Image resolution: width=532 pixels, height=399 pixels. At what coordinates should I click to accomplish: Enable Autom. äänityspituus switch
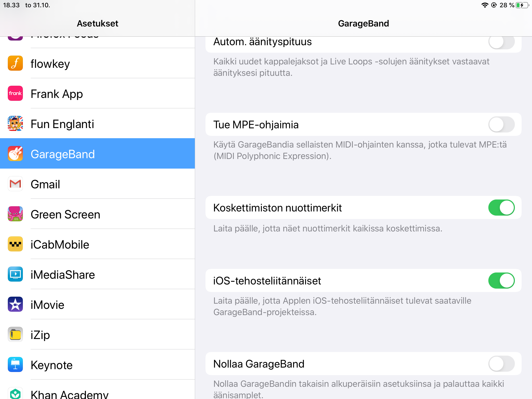pos(501,42)
